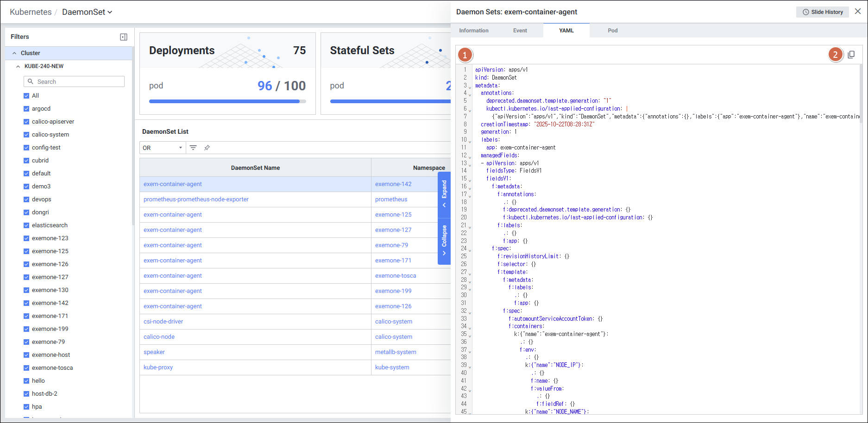868x423 pixels.
Task: Open the filter options icon in DaemonSet List
Action: [x=193, y=148]
